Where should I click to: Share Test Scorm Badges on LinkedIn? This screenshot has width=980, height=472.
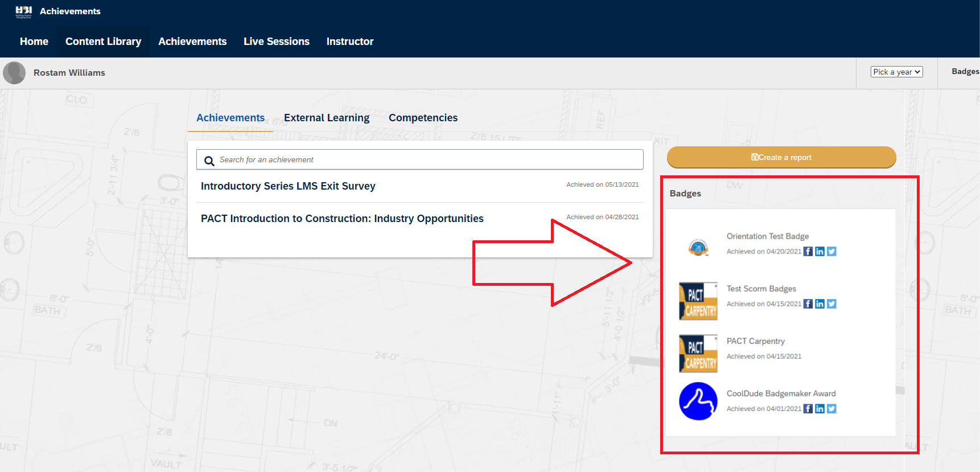tap(820, 304)
